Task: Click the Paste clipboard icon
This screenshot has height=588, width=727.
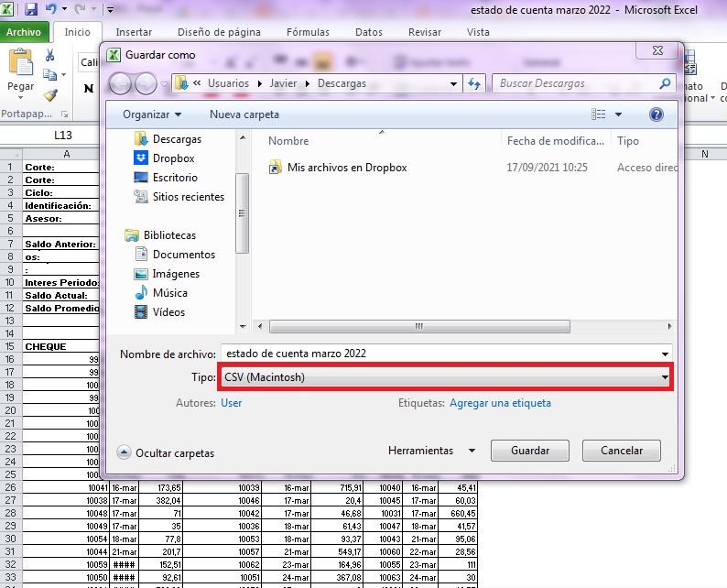Action: point(20,70)
